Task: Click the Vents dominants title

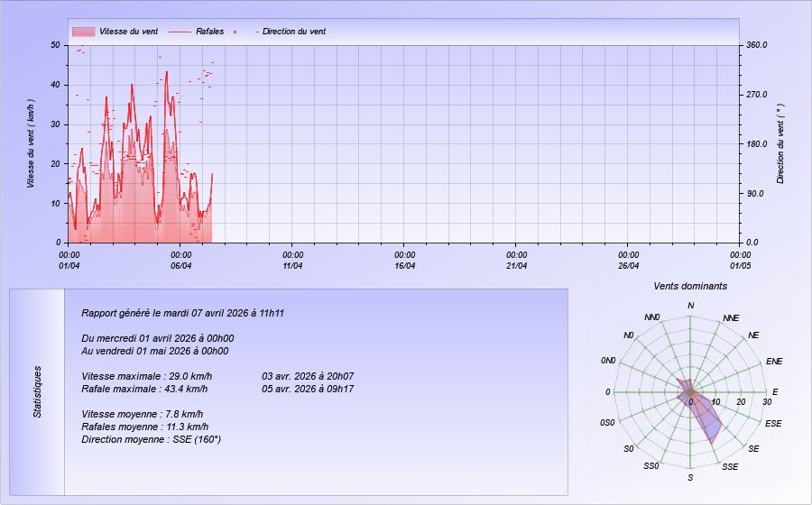Action: coord(690,286)
